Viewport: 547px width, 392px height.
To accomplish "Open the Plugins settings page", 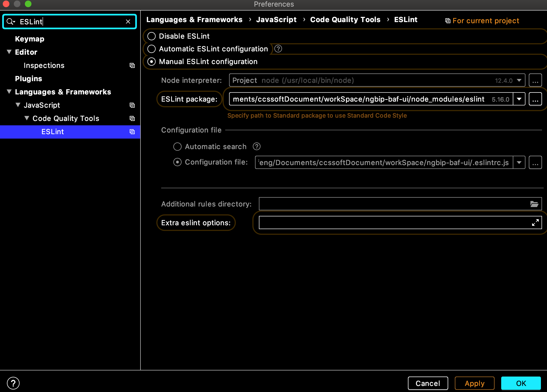I will pos(28,79).
